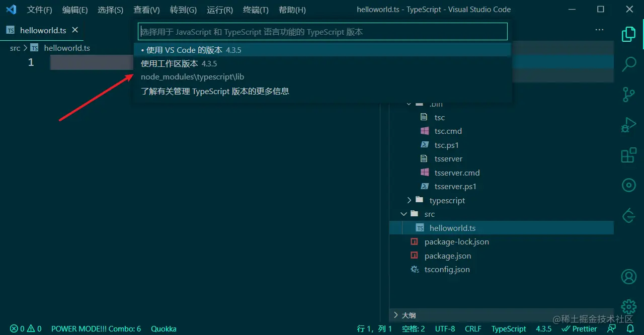Click line number 1 in editor gutter
This screenshot has width=644, height=335.
[x=31, y=62]
